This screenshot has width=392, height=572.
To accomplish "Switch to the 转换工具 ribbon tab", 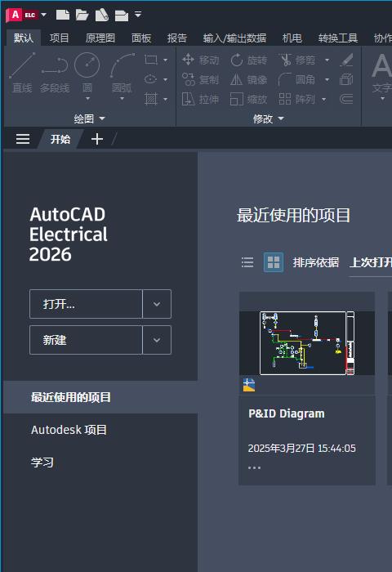I will coord(337,38).
